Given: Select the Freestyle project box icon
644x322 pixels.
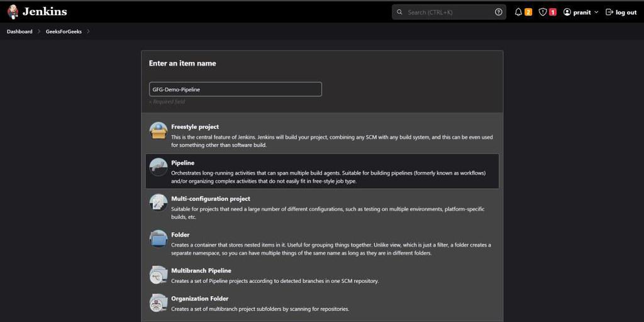Looking at the screenshot, I should click(x=158, y=131).
